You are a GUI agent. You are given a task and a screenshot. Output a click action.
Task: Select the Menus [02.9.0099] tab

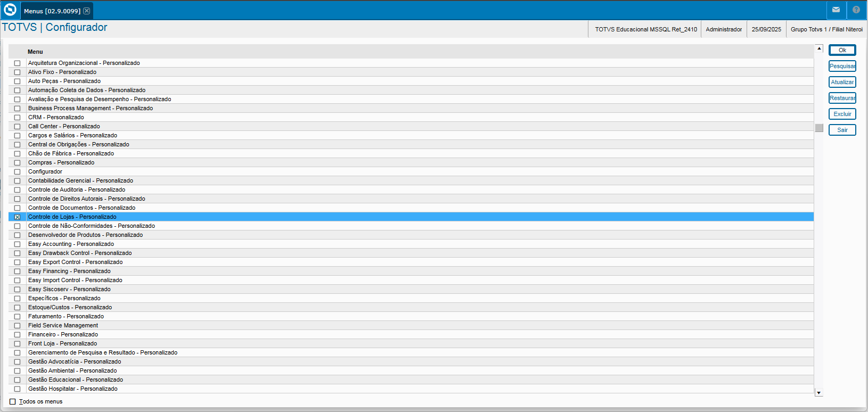coord(56,11)
